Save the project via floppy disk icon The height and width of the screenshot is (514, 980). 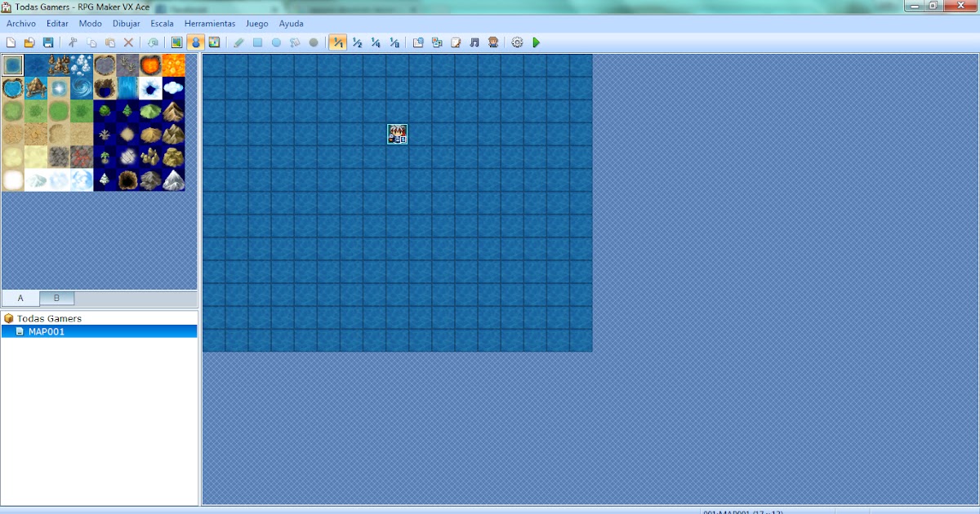pos(48,42)
